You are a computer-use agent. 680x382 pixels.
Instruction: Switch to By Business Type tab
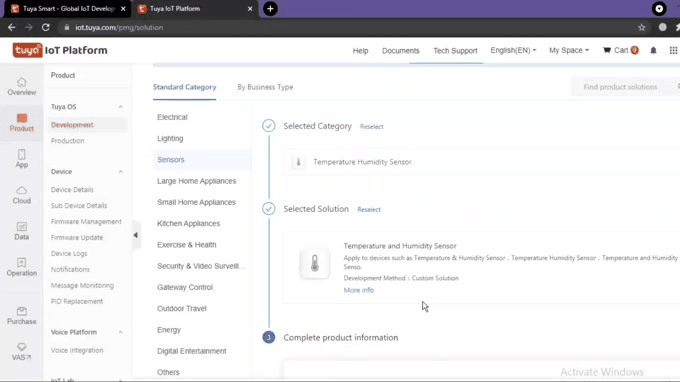(265, 87)
